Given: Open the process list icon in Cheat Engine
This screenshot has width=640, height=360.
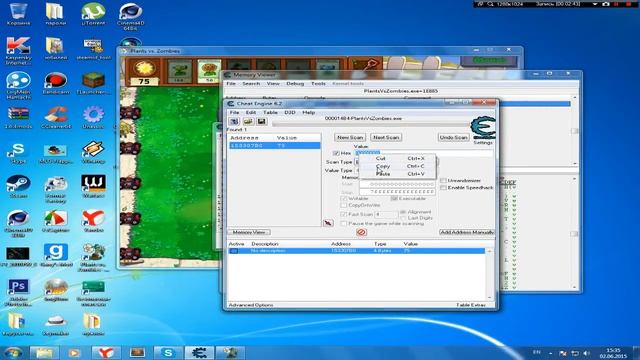Looking at the screenshot, I should tap(234, 122).
